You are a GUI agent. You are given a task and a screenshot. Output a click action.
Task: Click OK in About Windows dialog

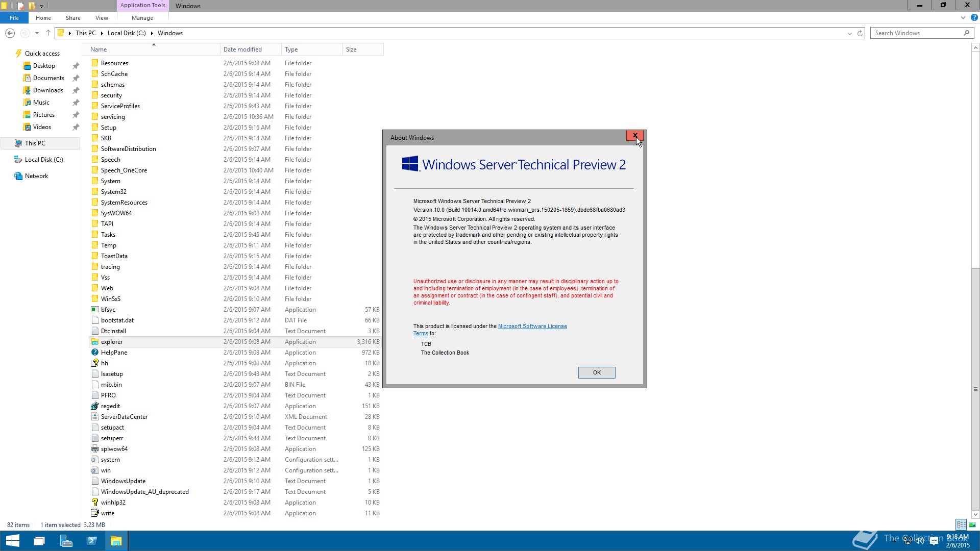[x=597, y=372]
